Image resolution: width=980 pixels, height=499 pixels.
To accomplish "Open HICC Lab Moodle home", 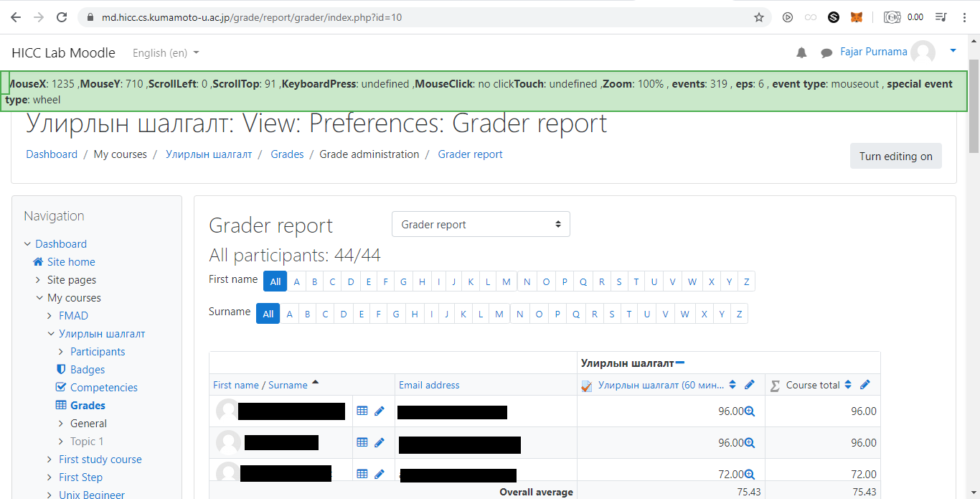I will click(x=63, y=53).
